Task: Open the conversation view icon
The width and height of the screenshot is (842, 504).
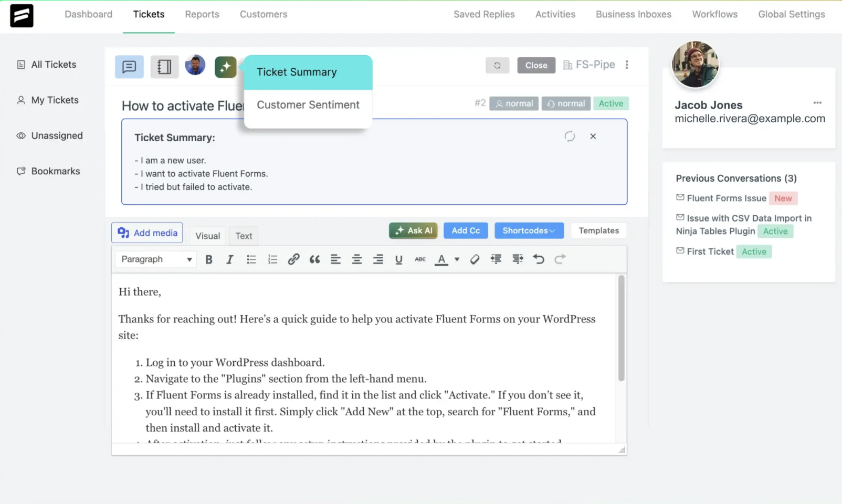Action: pyautogui.click(x=129, y=67)
